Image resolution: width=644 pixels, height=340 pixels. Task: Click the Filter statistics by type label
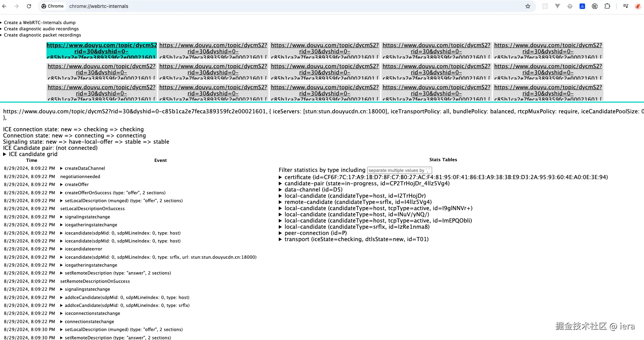pyautogui.click(x=322, y=170)
